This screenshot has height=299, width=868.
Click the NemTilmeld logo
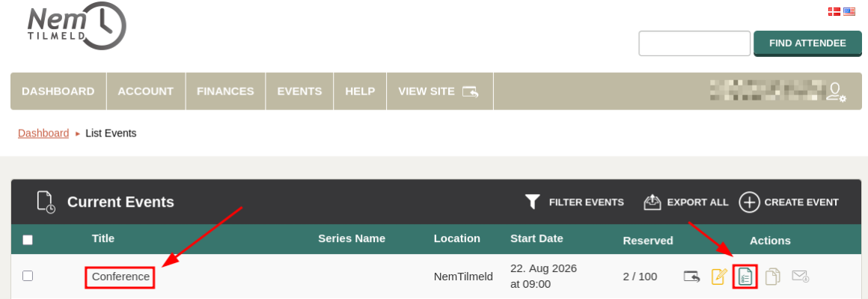76,26
